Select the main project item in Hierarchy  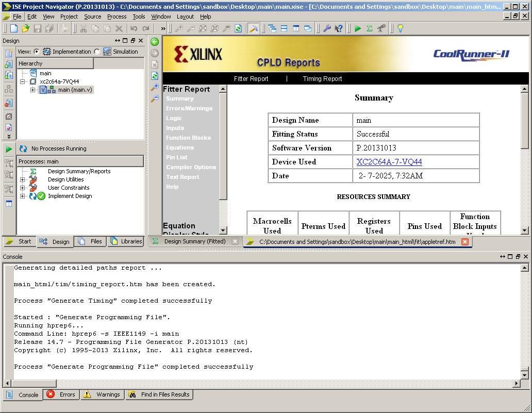click(x=45, y=73)
